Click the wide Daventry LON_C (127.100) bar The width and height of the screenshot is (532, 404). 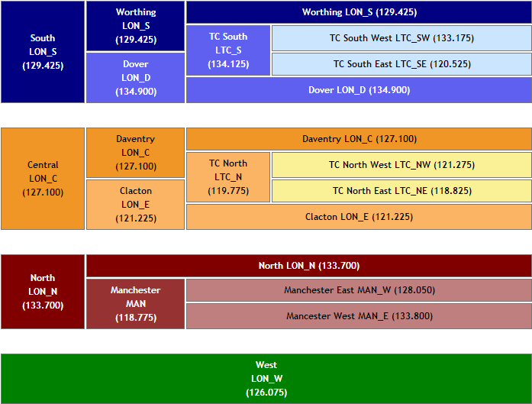pos(359,139)
